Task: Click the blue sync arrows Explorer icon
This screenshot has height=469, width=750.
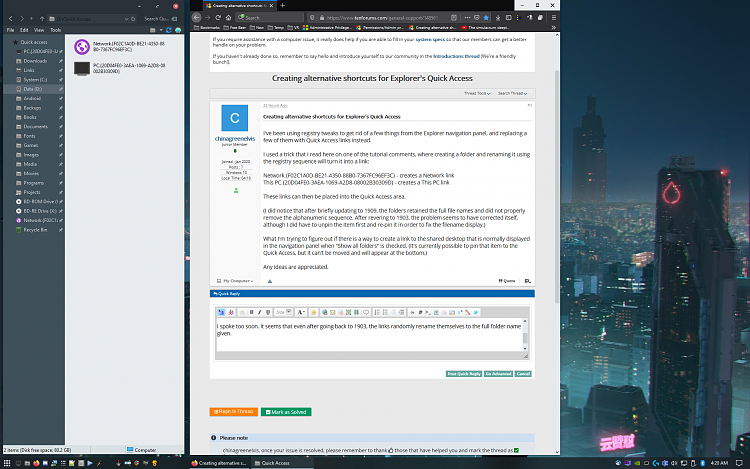Action: tap(169, 30)
